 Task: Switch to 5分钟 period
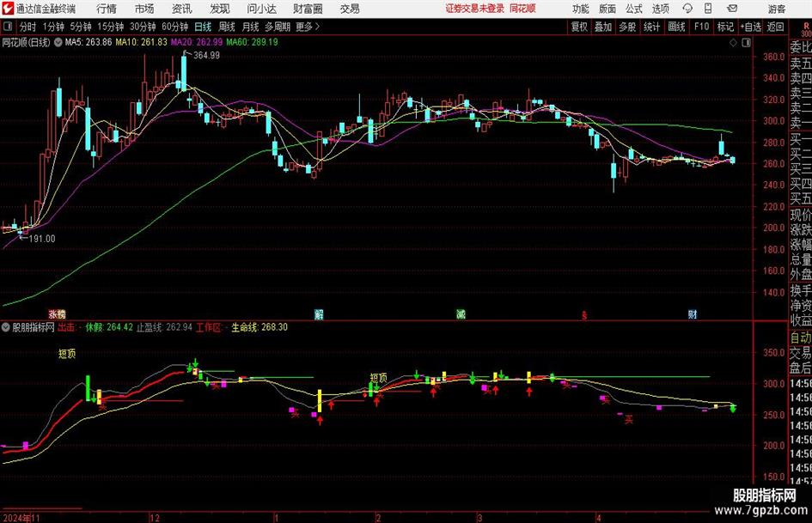click(81, 27)
